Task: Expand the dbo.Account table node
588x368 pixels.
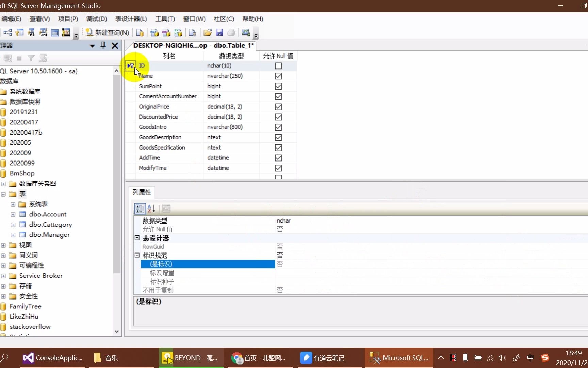Action: (x=13, y=214)
